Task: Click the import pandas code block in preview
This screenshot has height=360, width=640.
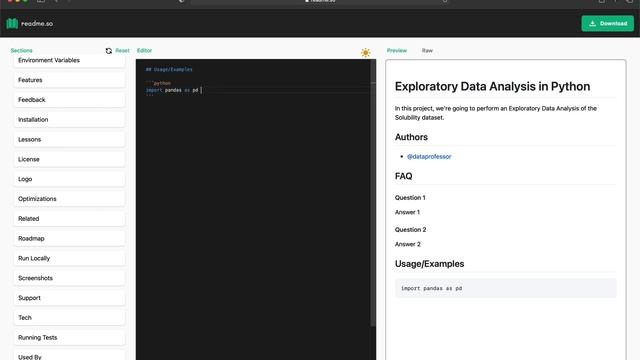Action: coord(505,288)
